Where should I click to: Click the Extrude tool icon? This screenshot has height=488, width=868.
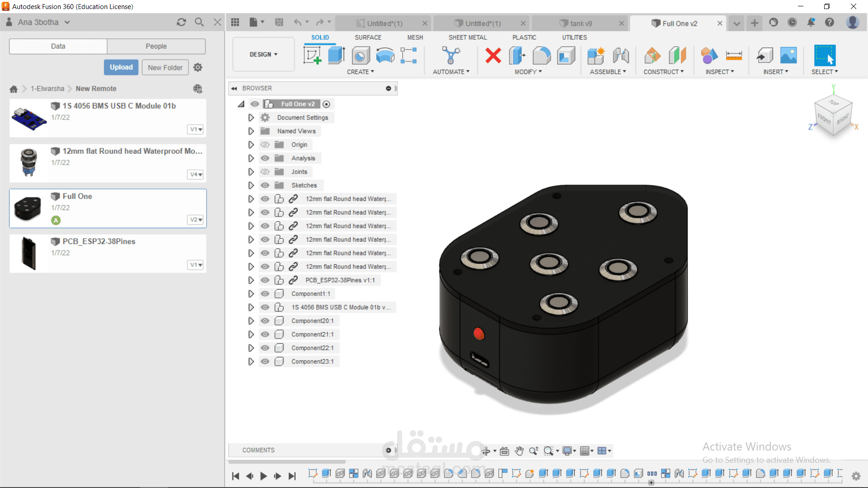336,56
